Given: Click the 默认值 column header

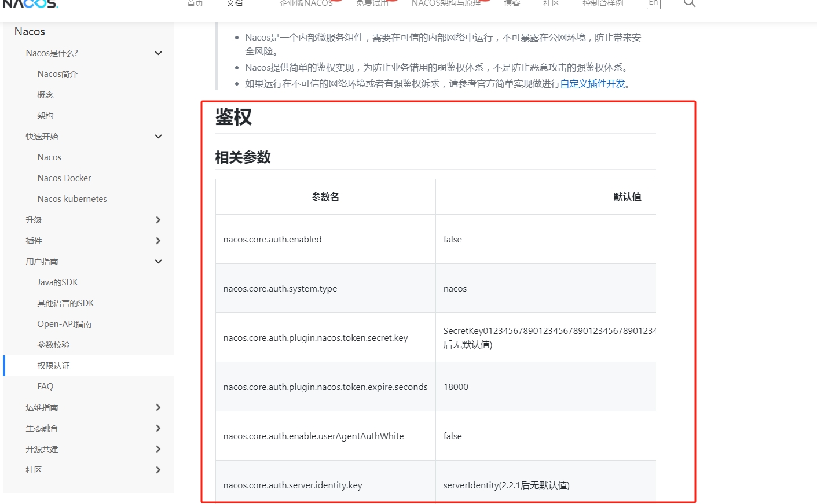Looking at the screenshot, I should click(627, 197).
